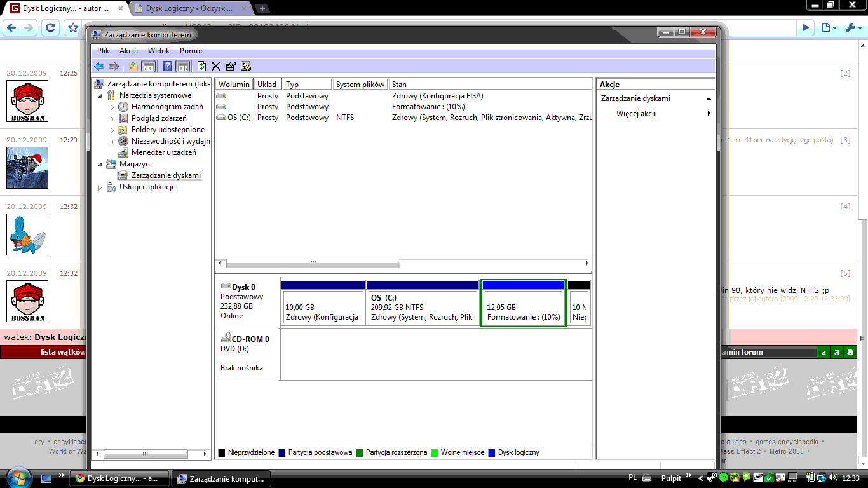Click the blue Dysk logiczny legend swatch
This screenshot has width=868, height=488.
pyautogui.click(x=491, y=453)
